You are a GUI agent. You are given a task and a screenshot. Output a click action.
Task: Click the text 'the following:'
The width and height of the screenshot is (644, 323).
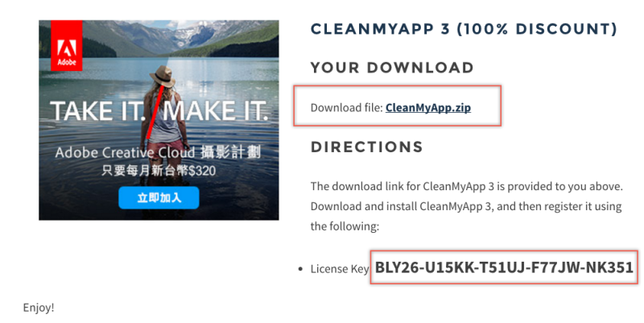pos(345,226)
